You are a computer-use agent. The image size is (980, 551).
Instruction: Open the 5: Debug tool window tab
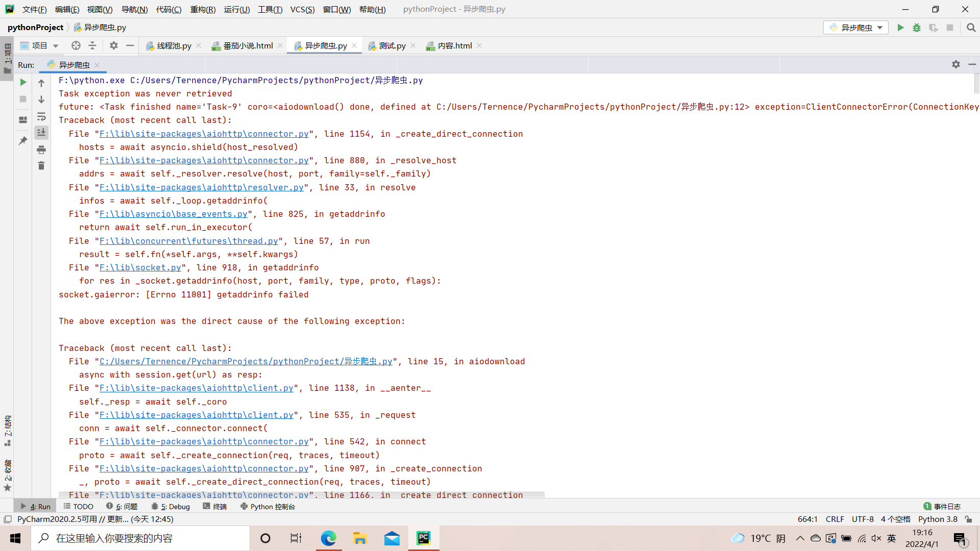coord(170,507)
